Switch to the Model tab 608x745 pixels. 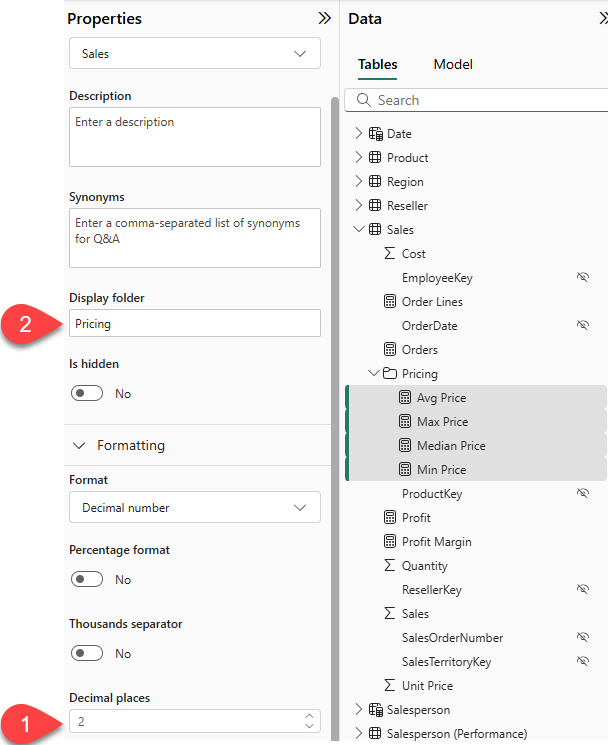point(453,65)
